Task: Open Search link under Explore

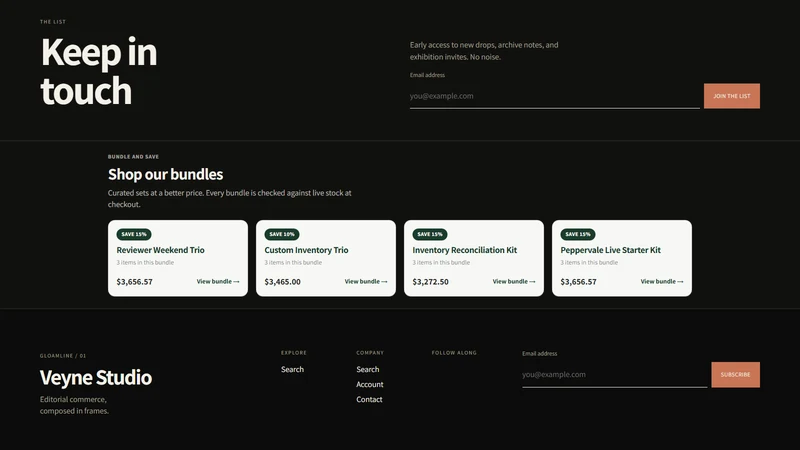Action: pyautogui.click(x=292, y=369)
